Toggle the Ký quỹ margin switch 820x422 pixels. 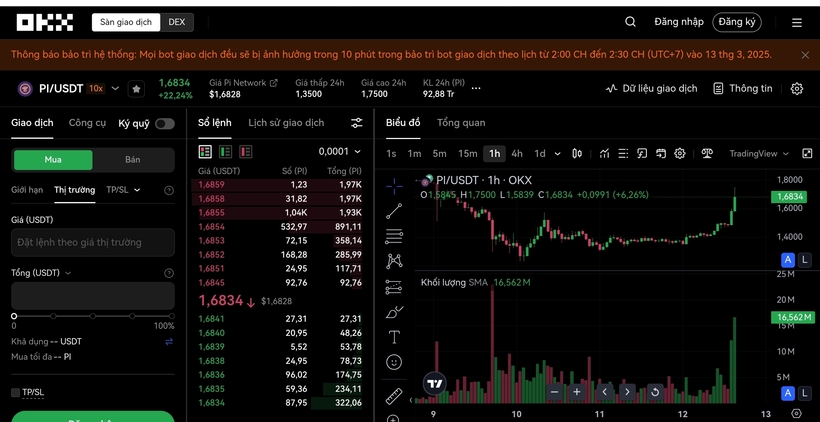tap(165, 124)
